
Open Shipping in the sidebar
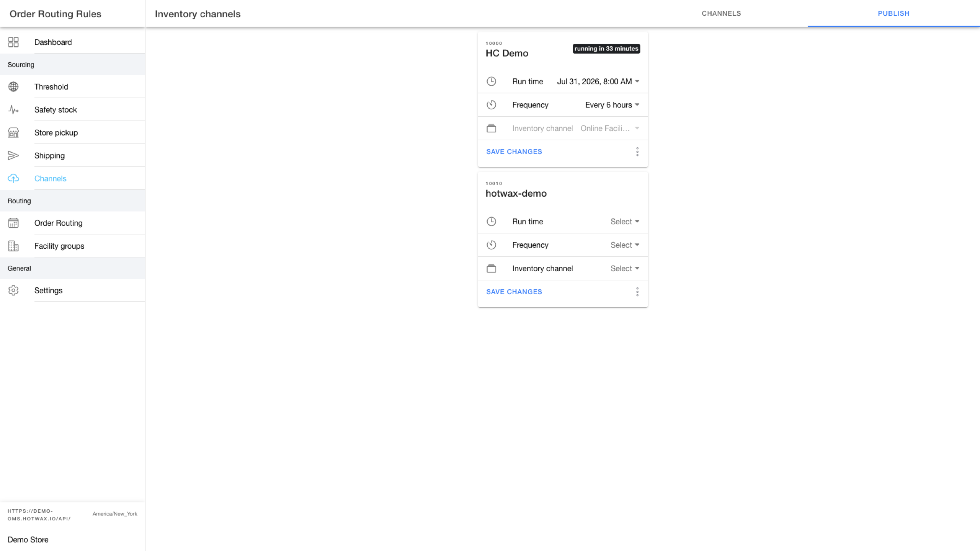(x=72, y=155)
